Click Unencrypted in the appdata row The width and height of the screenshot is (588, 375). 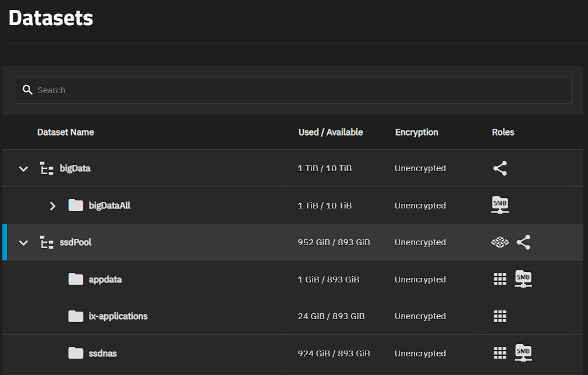[420, 280]
